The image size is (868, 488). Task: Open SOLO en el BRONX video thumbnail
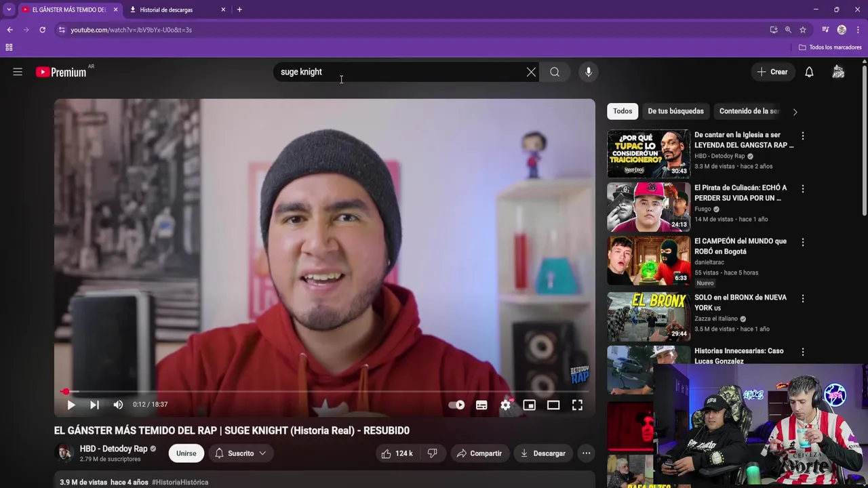click(x=648, y=317)
